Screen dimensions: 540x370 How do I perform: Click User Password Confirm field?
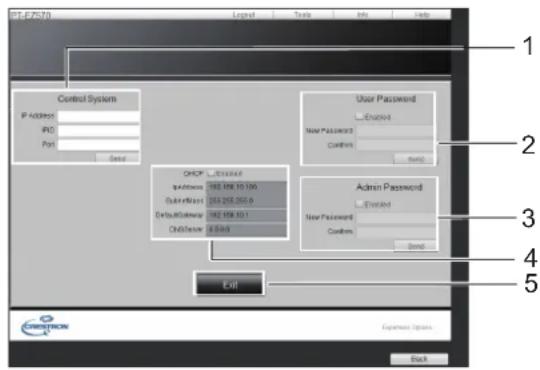395,145
